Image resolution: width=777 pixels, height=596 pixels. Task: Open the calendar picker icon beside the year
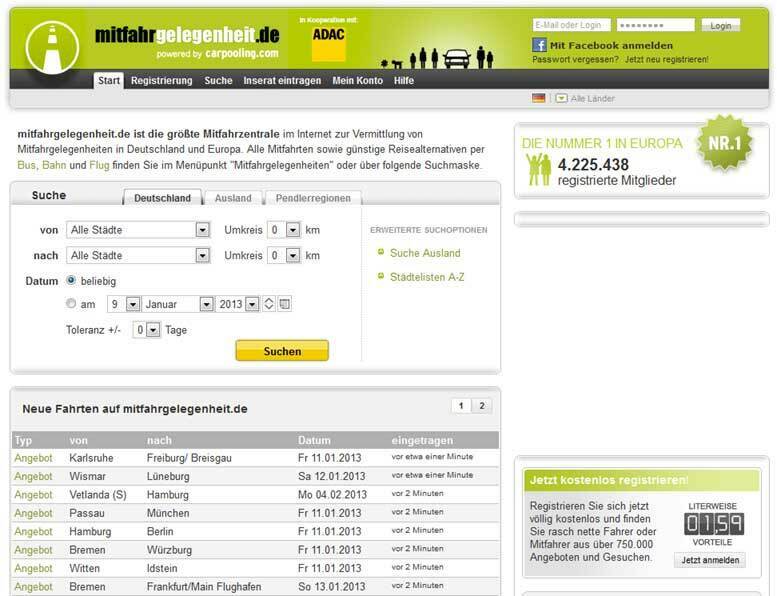point(284,304)
